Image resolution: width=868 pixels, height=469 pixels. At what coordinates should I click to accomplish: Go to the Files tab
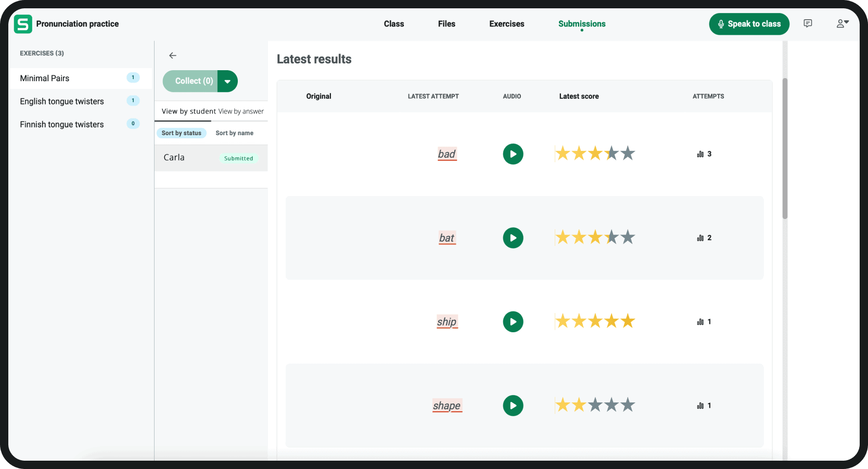click(446, 24)
